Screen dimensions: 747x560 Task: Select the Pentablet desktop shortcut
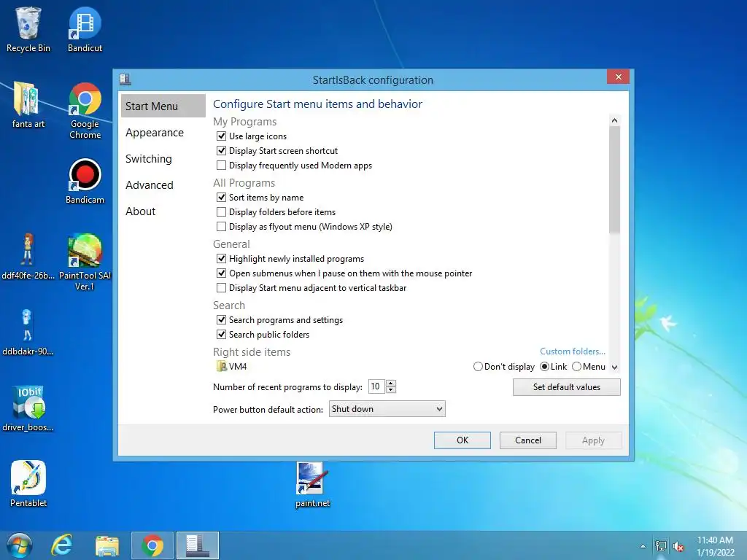point(28,483)
